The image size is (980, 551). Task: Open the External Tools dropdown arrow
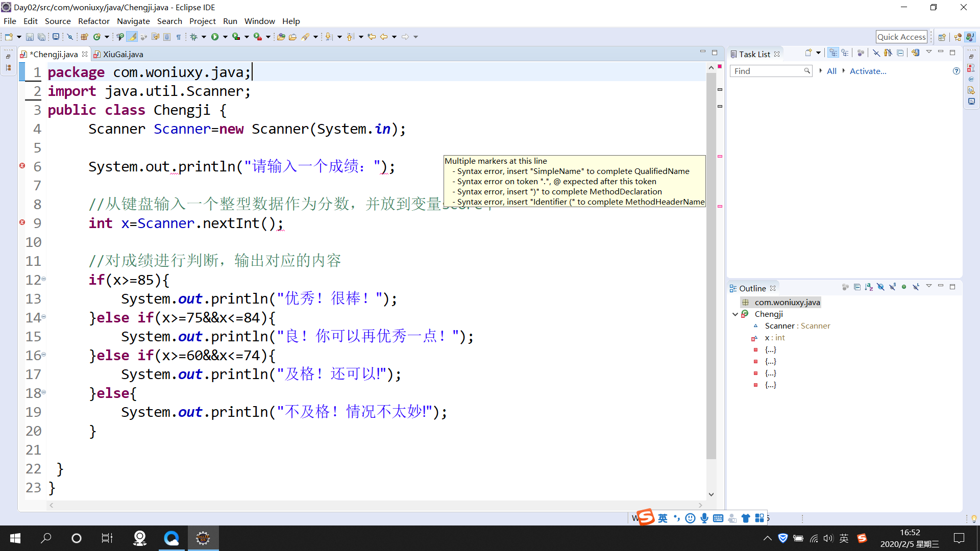click(268, 37)
